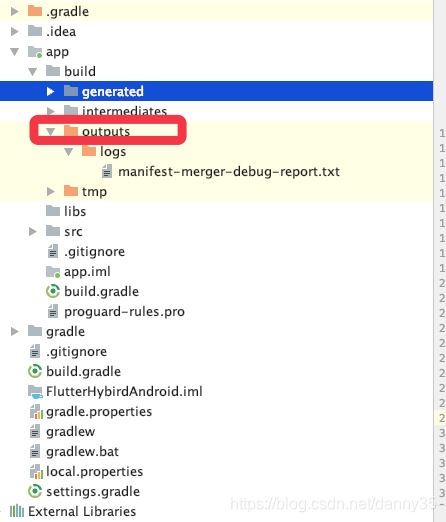Expand the intermediates folder arrow
Image resolution: width=446 pixels, height=522 pixels.
(51, 111)
